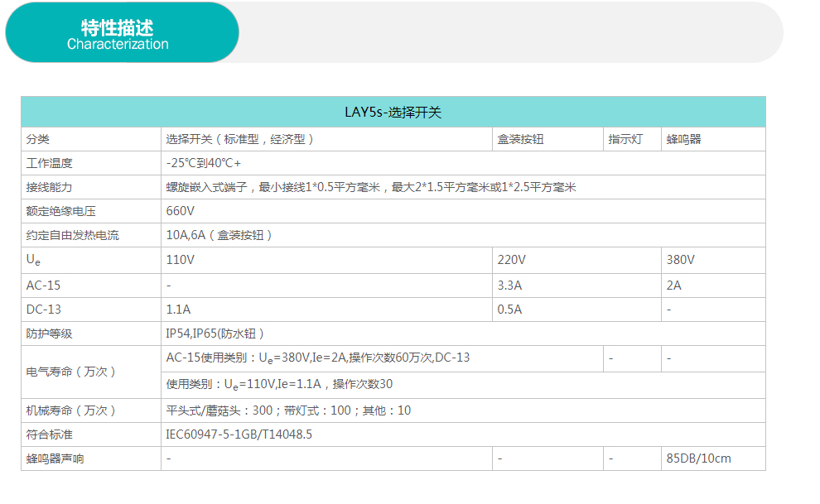Viewport: 820px width, 504px height.
Task: Click the 3.3A value in AC-15 row
Action: coord(509,285)
